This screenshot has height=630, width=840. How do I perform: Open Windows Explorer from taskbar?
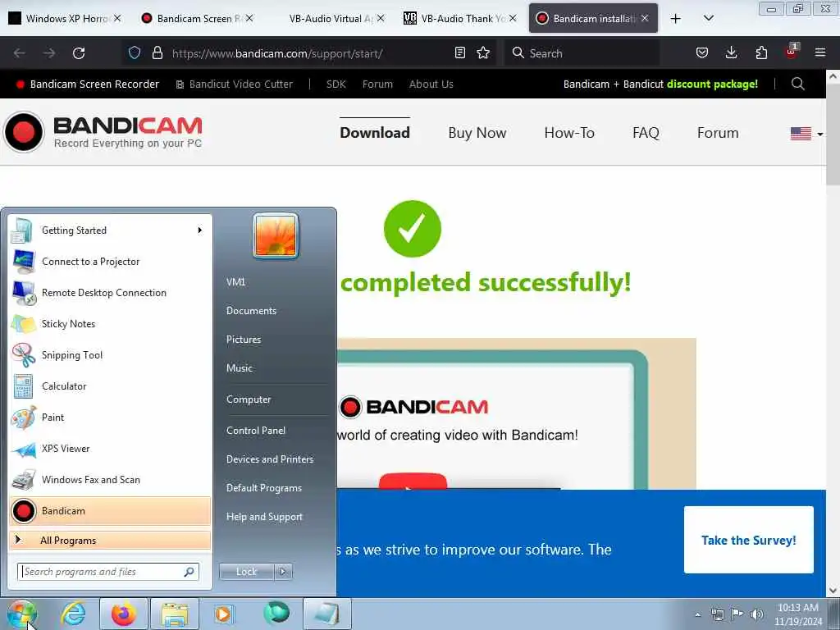pyautogui.click(x=175, y=614)
